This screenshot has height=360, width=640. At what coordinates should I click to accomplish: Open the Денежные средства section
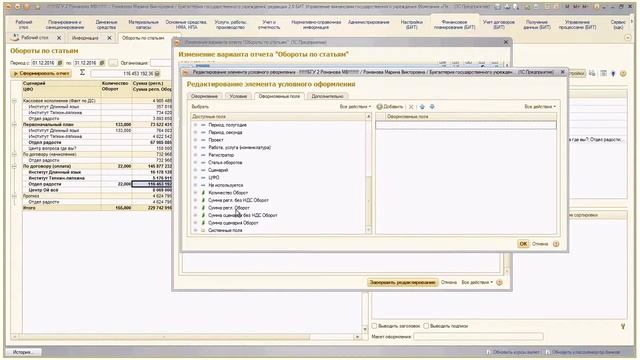106,24
